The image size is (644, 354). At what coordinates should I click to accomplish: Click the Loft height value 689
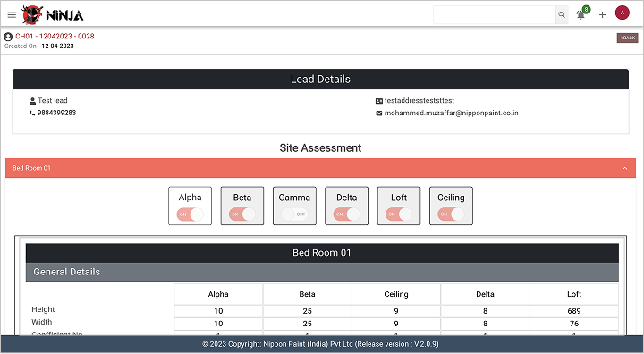pos(574,311)
